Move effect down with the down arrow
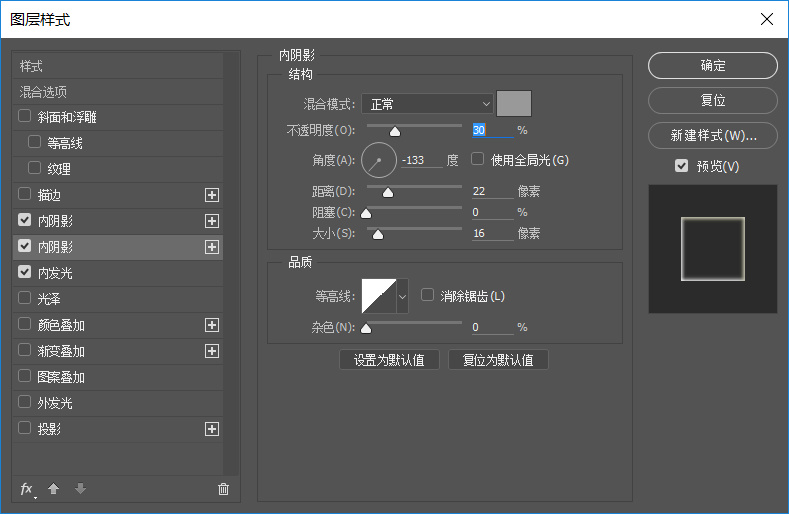 coord(80,489)
